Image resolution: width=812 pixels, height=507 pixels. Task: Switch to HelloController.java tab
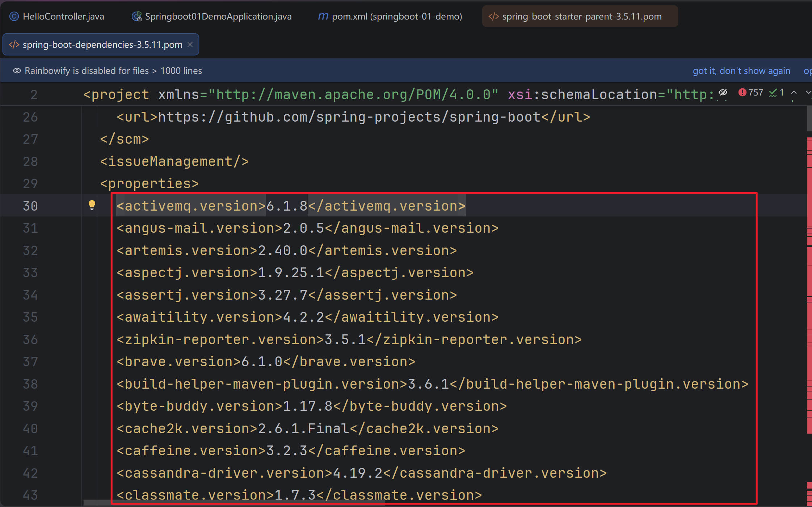click(63, 17)
